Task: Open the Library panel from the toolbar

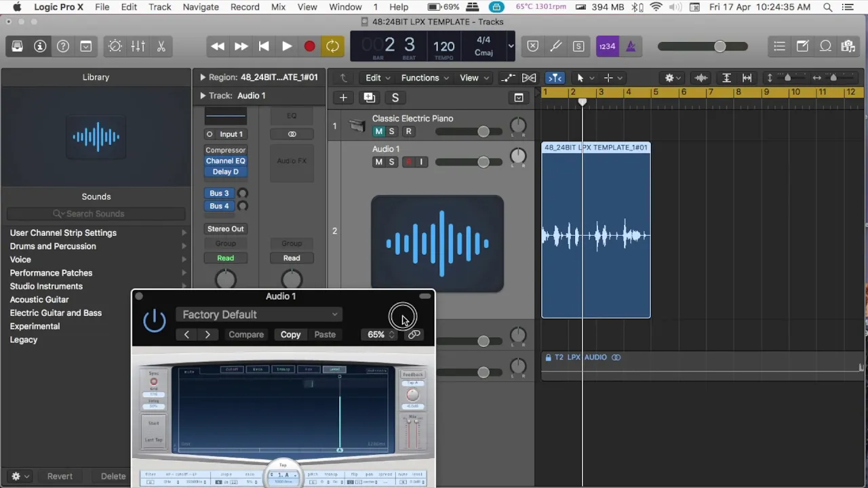Action: tap(17, 46)
